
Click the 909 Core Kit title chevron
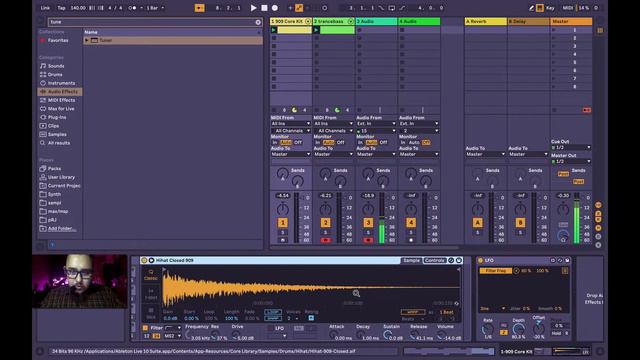tap(308, 21)
